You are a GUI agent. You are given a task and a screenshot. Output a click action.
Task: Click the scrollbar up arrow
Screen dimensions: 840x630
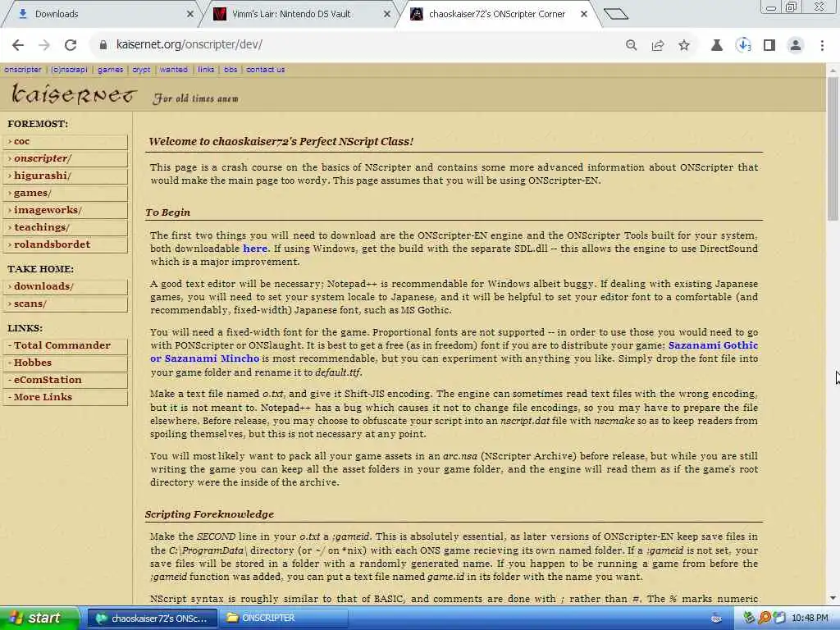click(833, 71)
